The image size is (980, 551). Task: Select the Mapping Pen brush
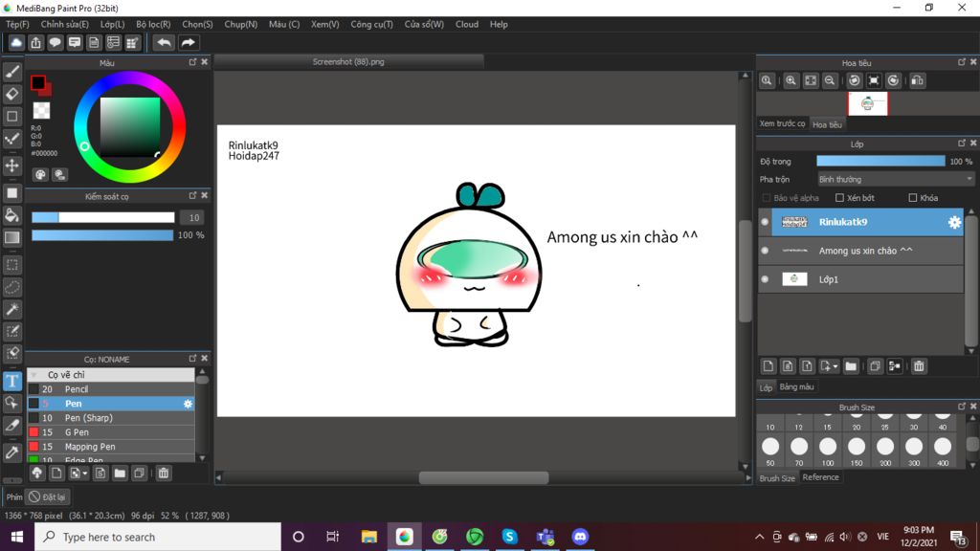(111, 447)
